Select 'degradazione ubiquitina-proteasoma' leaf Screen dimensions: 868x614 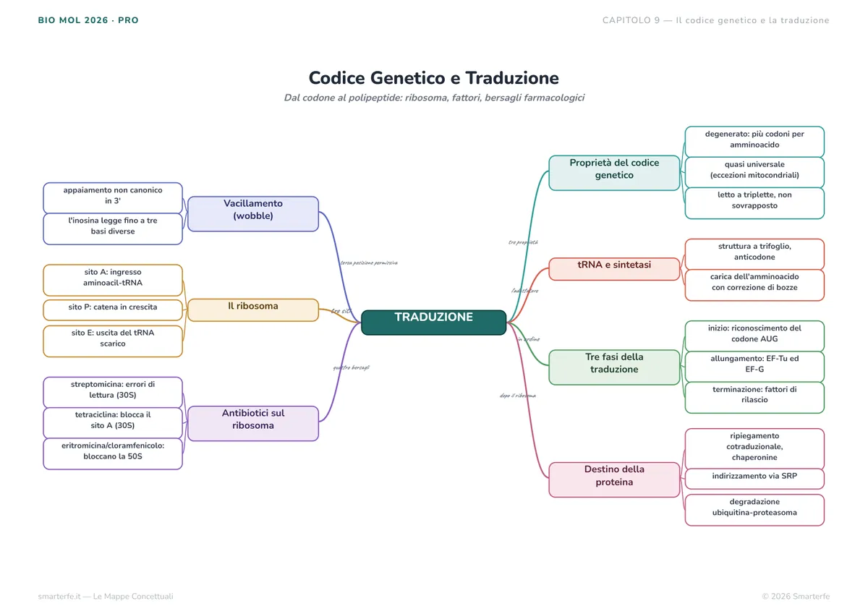(754, 510)
